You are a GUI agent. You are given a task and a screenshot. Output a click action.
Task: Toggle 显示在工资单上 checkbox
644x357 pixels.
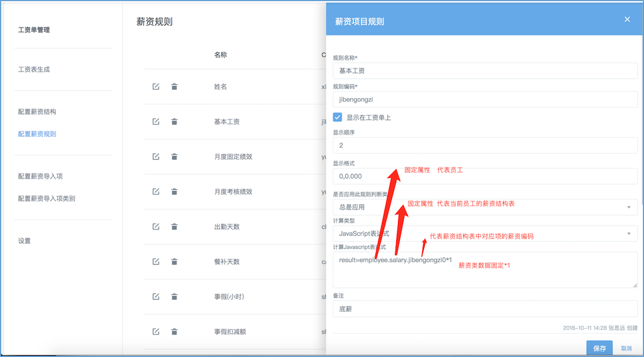click(x=337, y=118)
